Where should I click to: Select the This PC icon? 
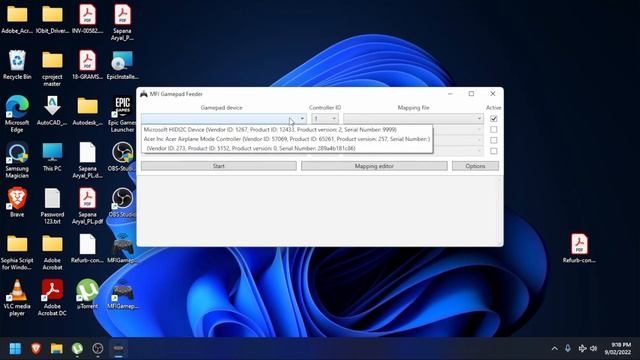(x=52, y=157)
